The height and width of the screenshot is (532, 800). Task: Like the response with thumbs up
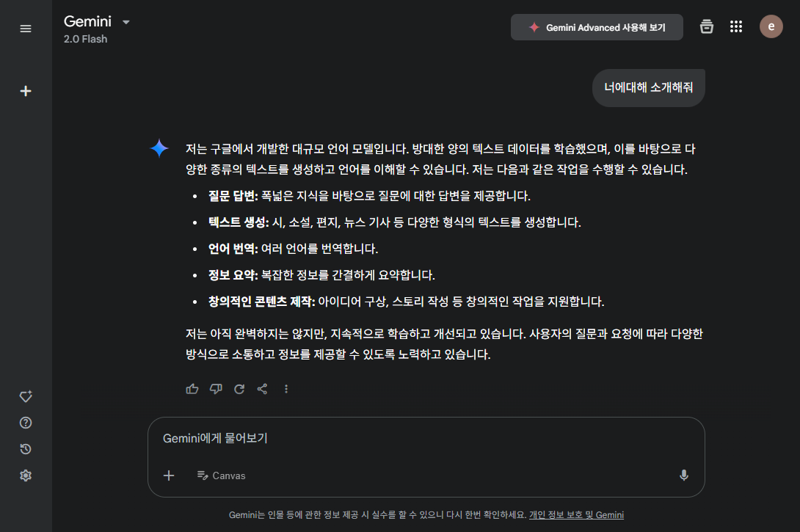point(192,389)
